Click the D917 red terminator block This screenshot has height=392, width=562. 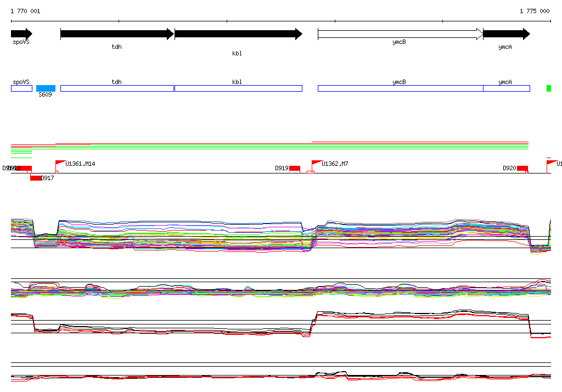click(36, 178)
